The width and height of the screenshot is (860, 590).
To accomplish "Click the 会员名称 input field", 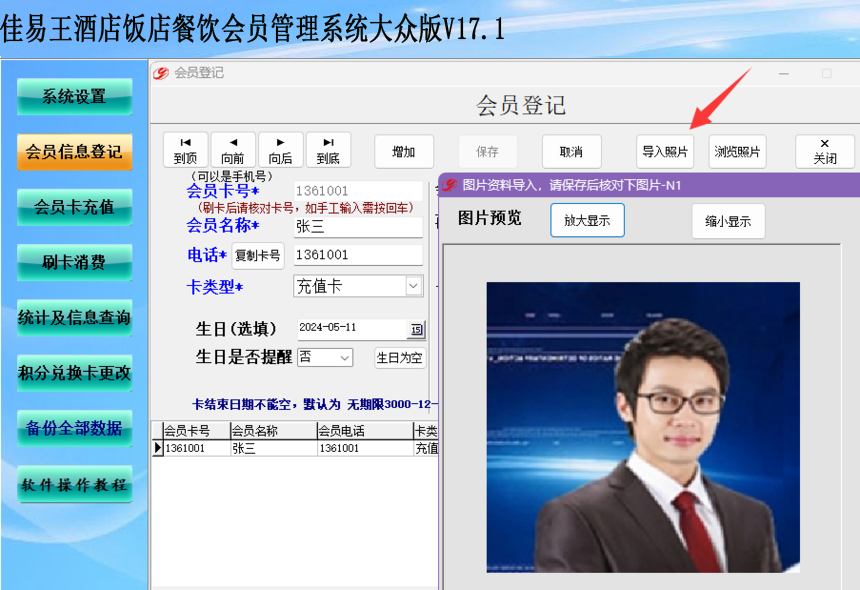I will point(358,226).
